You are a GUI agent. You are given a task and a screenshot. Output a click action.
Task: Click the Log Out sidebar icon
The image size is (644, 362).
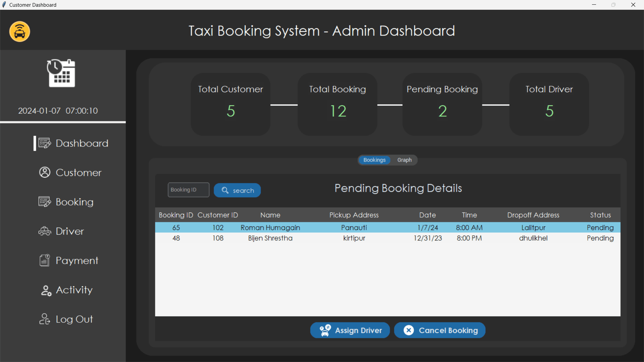click(45, 319)
